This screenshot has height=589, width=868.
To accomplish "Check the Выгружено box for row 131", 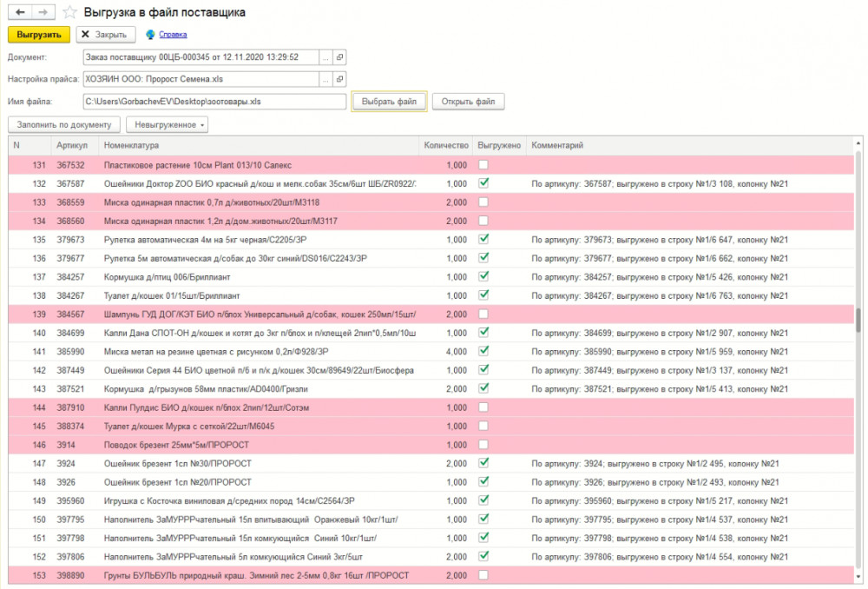I will click(x=483, y=165).
